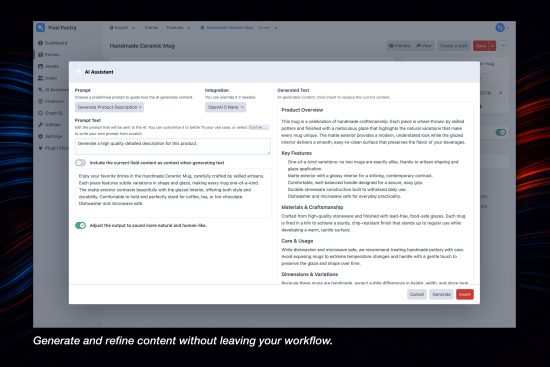This screenshot has height=367, width=550.
Task: Click the Plugin Store icon in the sidebar
Action: pos(40,148)
